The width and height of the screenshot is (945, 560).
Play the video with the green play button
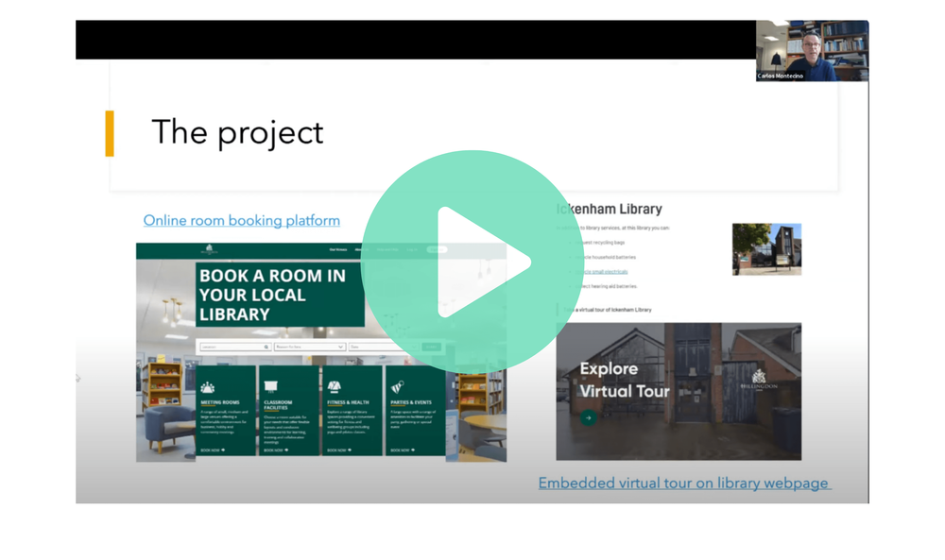click(472, 262)
